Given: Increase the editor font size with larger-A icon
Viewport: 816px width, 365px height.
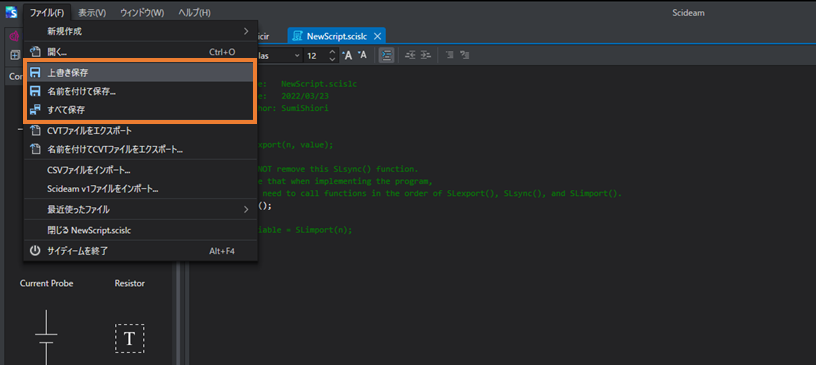Looking at the screenshot, I should click(347, 55).
